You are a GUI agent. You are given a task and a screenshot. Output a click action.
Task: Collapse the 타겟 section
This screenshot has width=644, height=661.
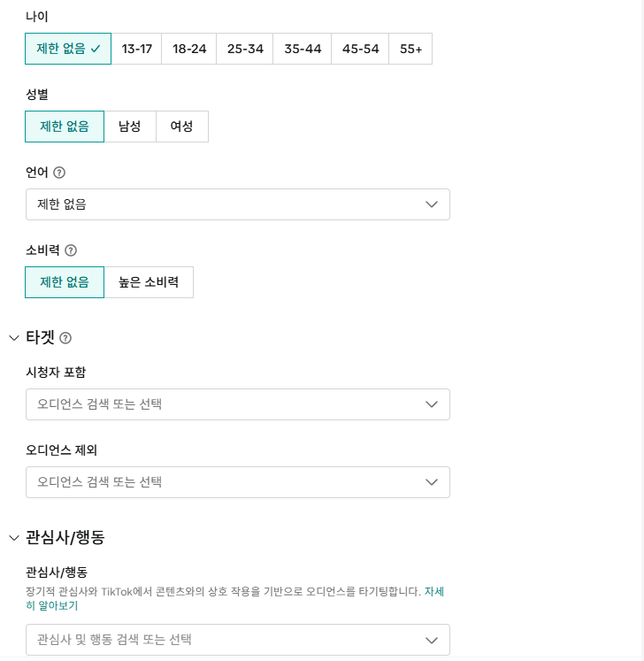(x=14, y=337)
